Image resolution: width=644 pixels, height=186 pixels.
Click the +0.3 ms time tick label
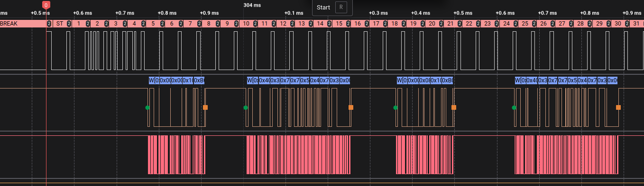(x=379, y=13)
